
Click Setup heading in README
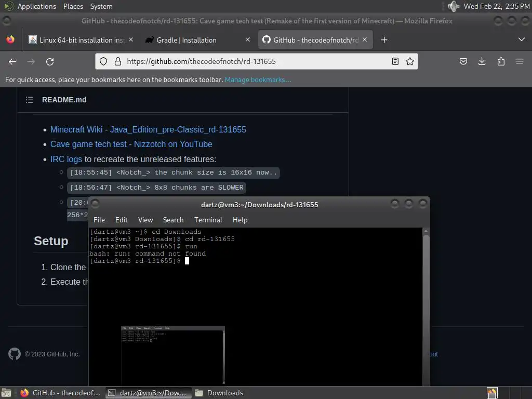[x=51, y=241]
